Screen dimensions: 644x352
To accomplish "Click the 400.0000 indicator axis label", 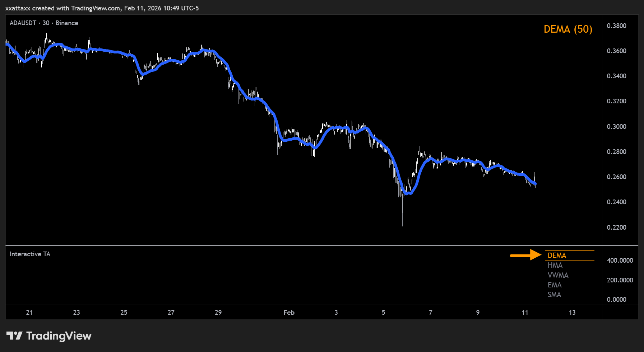I will click(x=620, y=261).
